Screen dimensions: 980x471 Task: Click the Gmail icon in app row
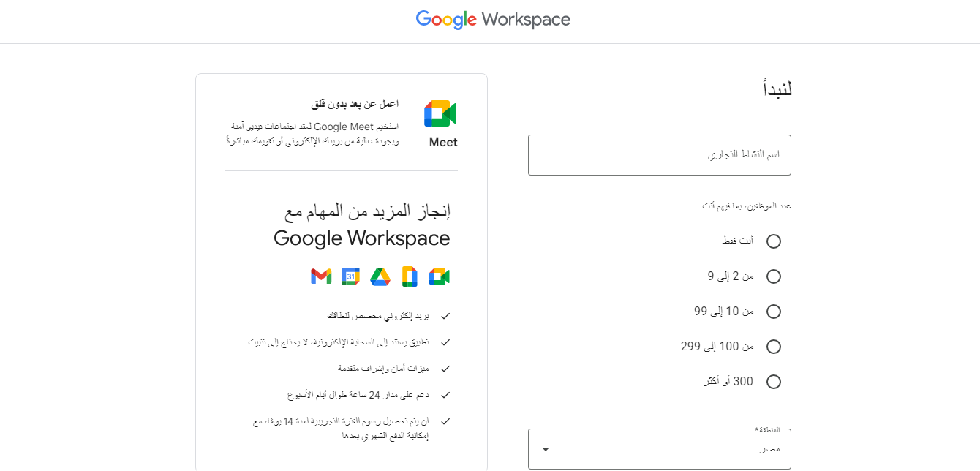(x=321, y=276)
